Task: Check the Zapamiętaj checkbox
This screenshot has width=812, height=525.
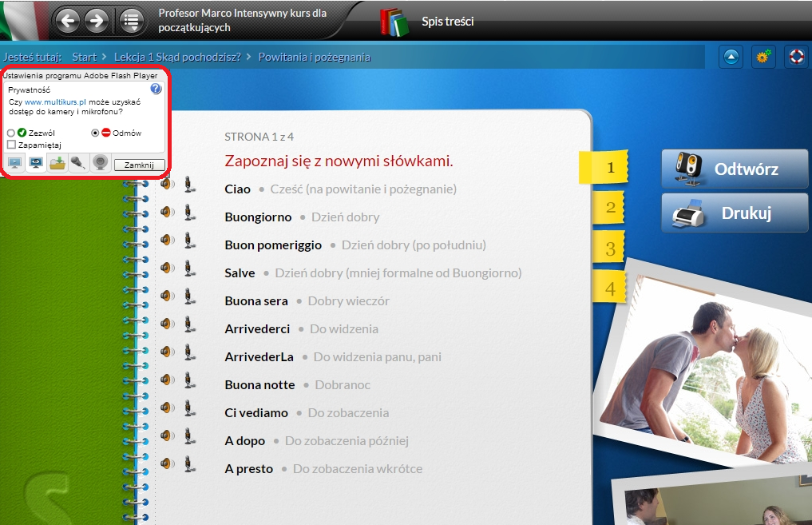Action: coord(11,145)
